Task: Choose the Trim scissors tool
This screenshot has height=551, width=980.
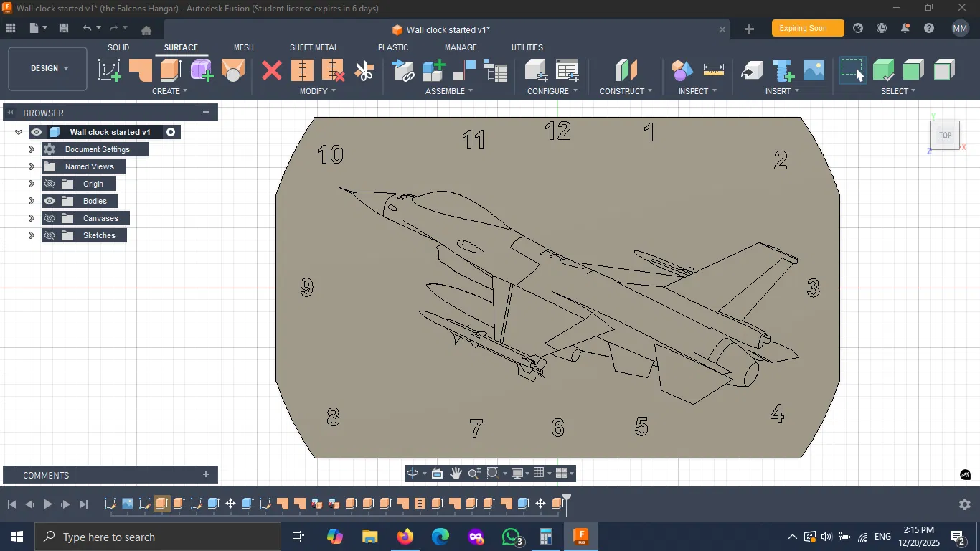Action: tap(364, 70)
